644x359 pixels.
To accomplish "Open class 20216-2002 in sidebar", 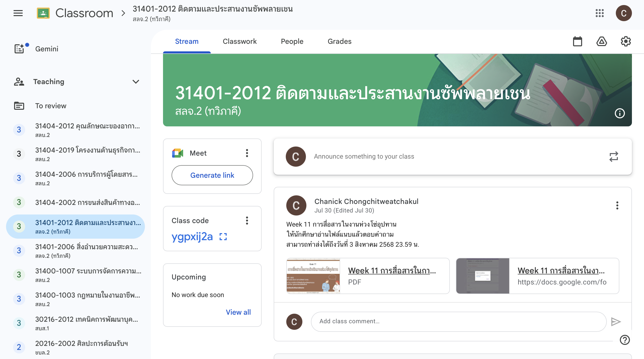I will coord(75,347).
